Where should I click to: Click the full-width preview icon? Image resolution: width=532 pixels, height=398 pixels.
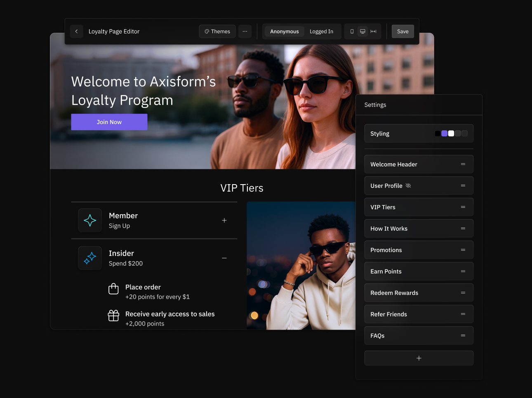coord(373,31)
